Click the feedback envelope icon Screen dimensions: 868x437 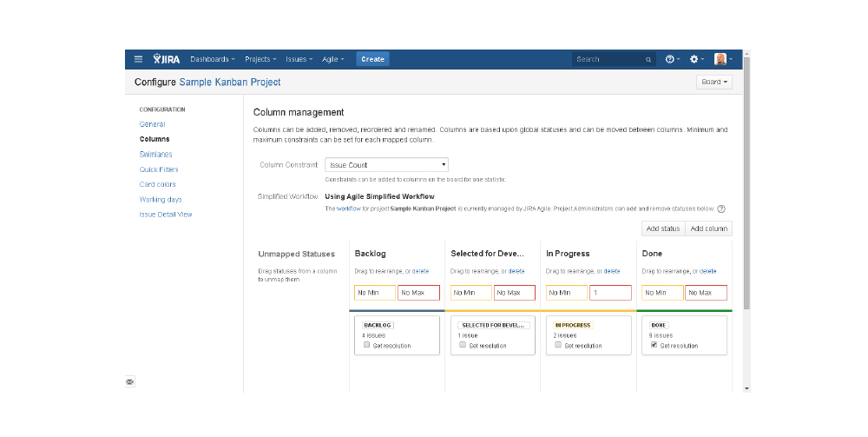[129, 381]
